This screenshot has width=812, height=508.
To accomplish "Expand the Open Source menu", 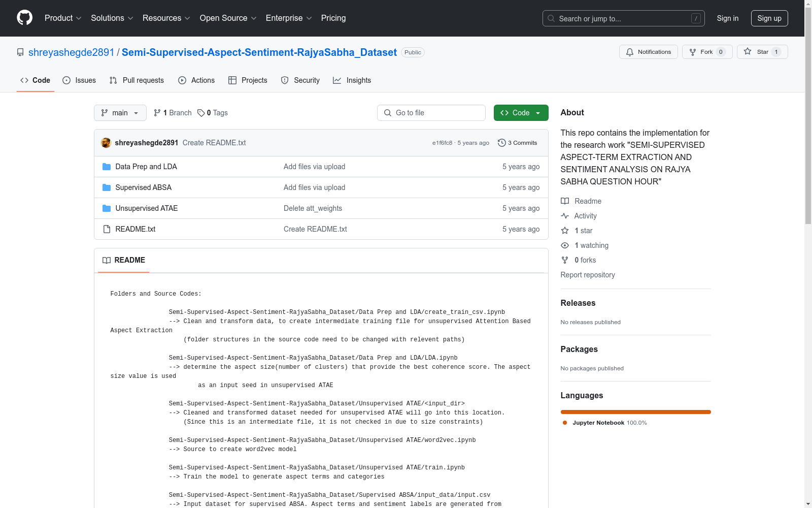I will [x=228, y=18].
